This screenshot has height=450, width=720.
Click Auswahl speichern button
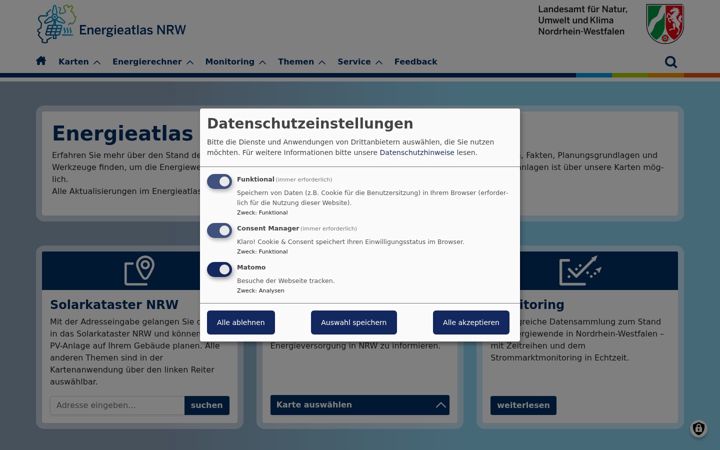354,322
